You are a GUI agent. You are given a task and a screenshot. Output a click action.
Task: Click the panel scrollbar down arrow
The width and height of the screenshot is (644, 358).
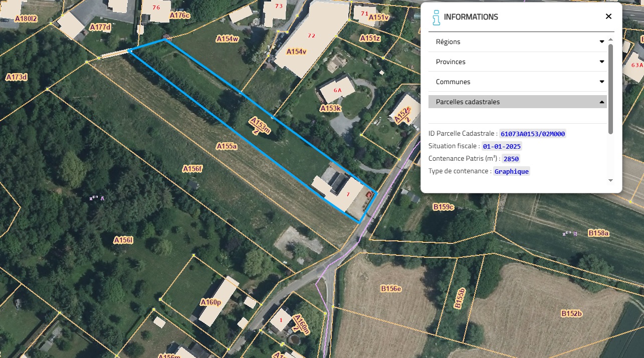click(610, 180)
